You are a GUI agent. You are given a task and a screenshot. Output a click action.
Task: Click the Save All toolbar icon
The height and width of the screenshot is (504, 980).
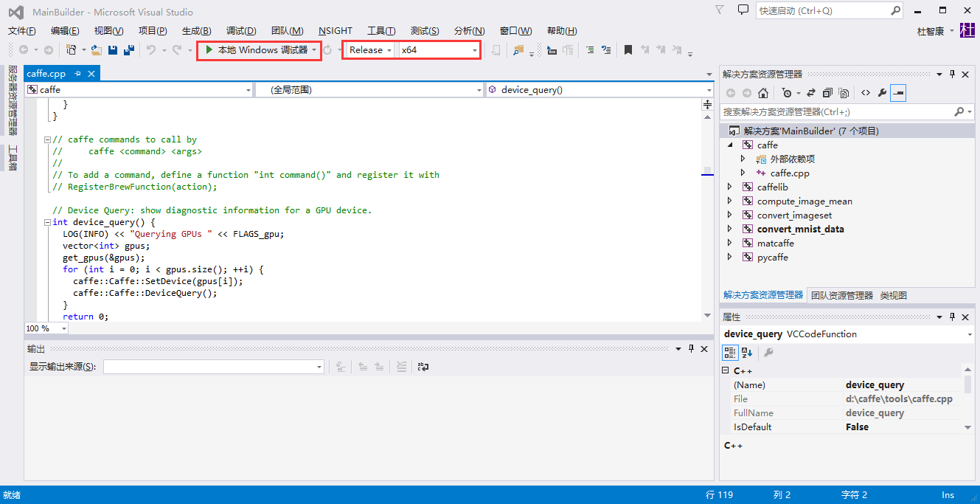pos(129,49)
